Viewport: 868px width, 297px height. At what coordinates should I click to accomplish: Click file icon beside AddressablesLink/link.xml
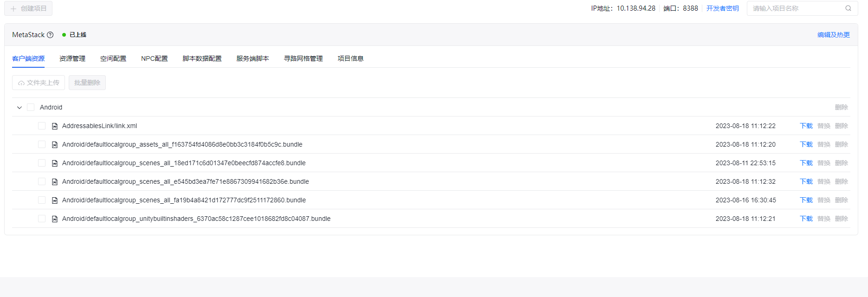click(x=55, y=126)
